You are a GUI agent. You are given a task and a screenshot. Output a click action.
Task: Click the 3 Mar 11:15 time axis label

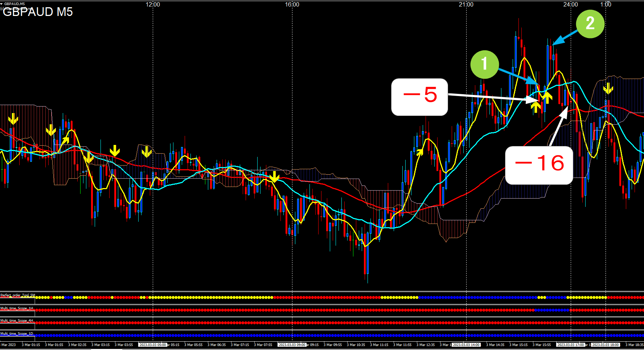(379, 345)
